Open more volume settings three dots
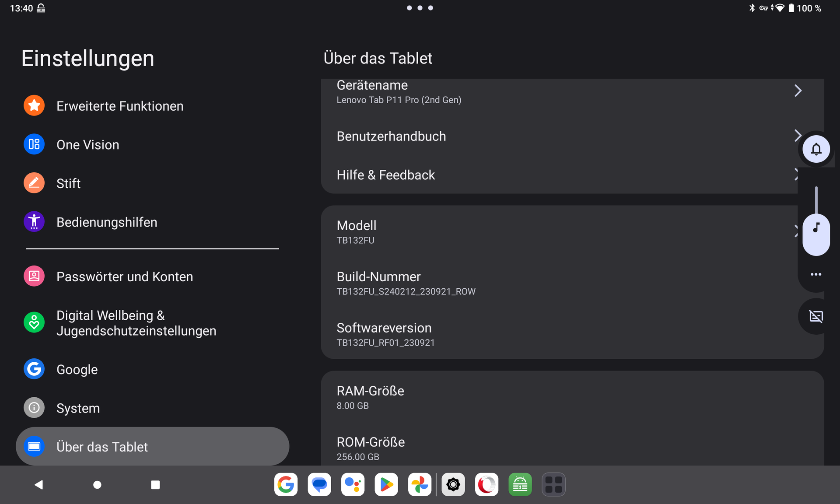The image size is (840, 504). [816, 274]
